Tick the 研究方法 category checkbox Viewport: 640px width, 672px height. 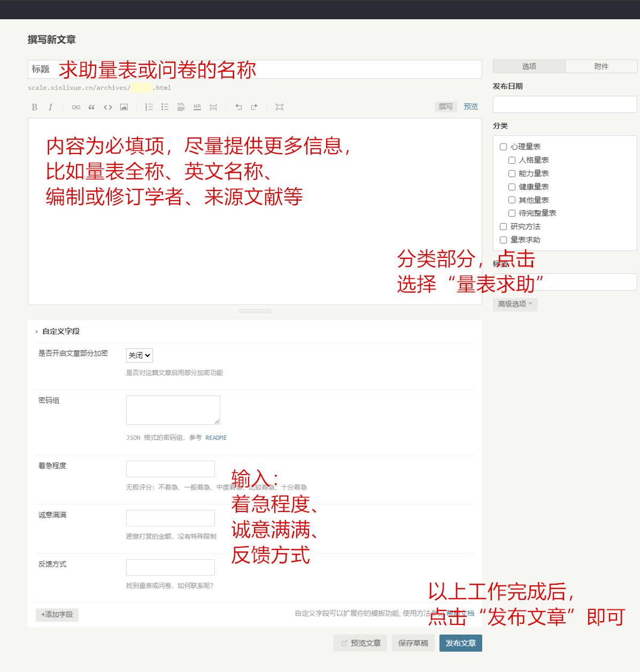503,227
